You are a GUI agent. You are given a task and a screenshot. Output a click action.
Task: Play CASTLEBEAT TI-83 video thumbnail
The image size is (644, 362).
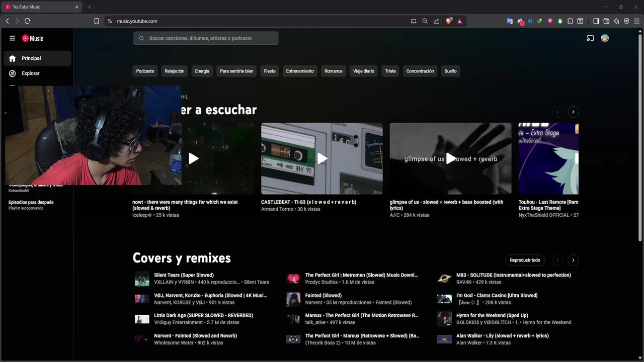click(x=322, y=158)
